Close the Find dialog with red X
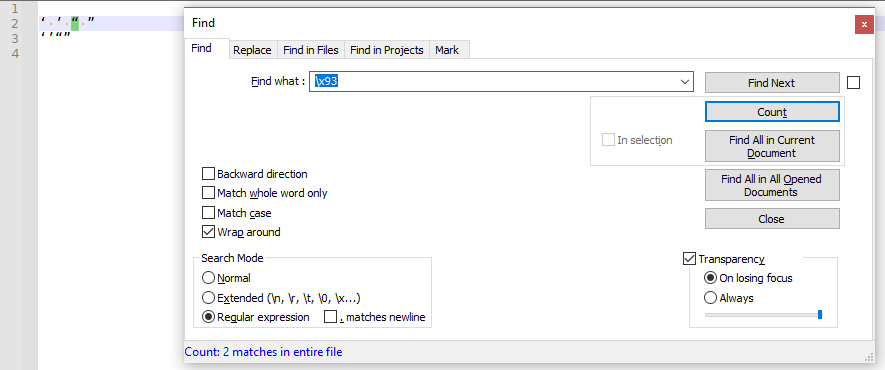Image resolution: width=885 pixels, height=370 pixels. point(864,24)
